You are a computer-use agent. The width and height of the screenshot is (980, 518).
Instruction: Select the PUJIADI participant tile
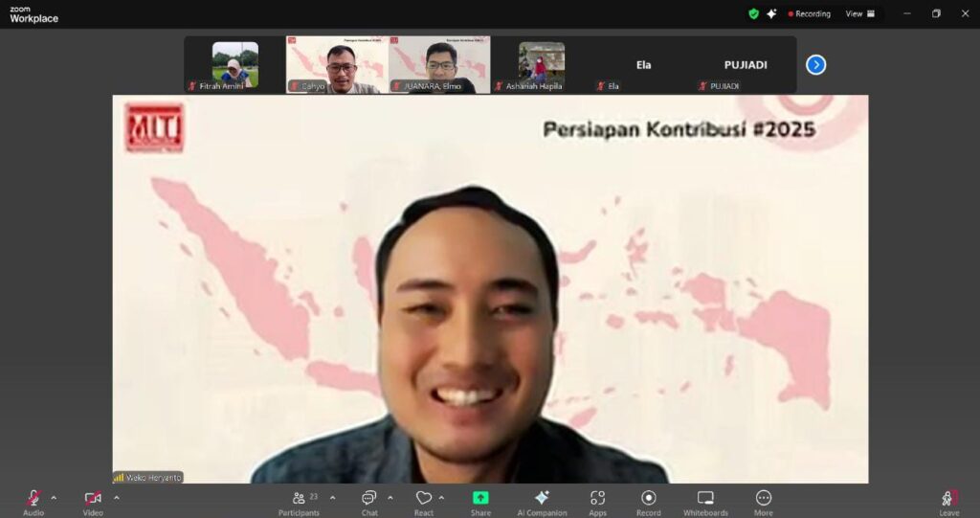pos(746,64)
